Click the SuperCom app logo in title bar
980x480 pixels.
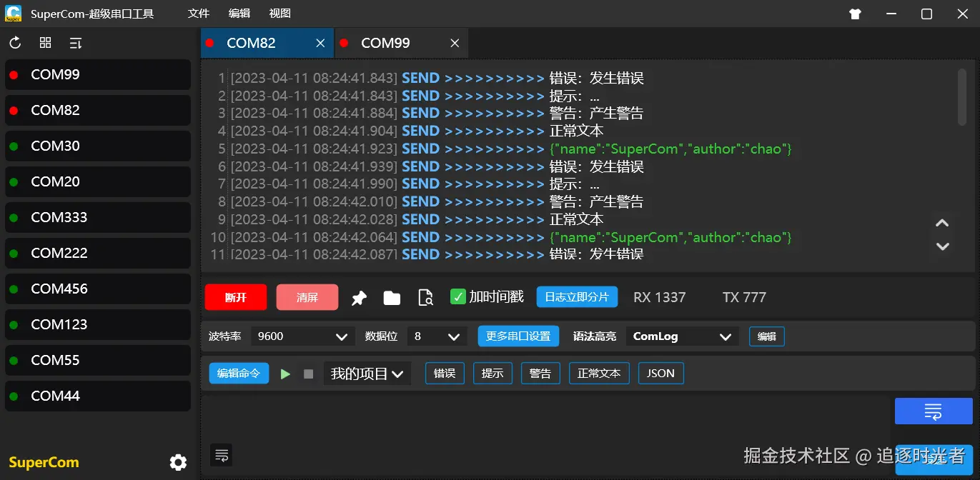(x=13, y=14)
